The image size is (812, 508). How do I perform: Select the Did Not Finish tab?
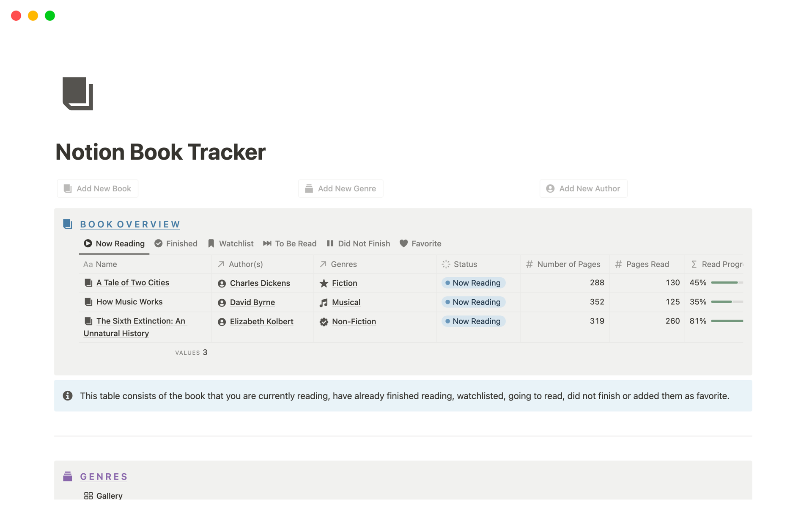358,243
